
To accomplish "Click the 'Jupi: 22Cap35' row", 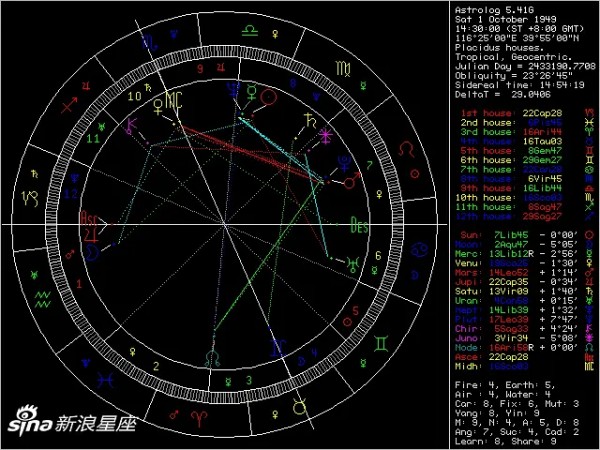I will point(524,282).
